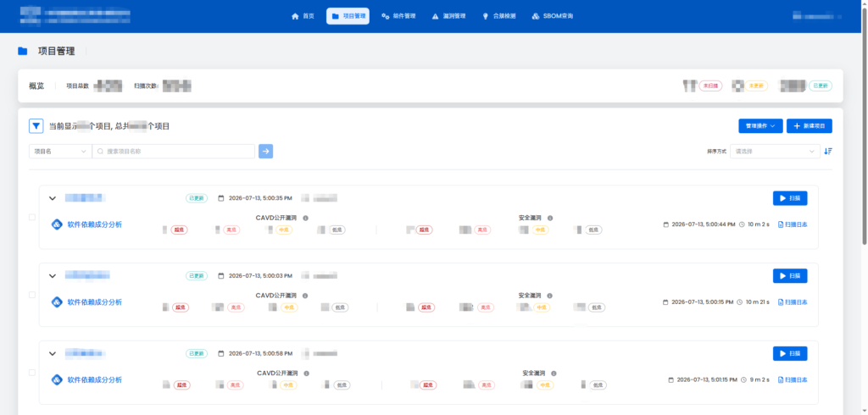Click in the 搜索项目名称 search input
The image size is (868, 415).
click(x=173, y=151)
